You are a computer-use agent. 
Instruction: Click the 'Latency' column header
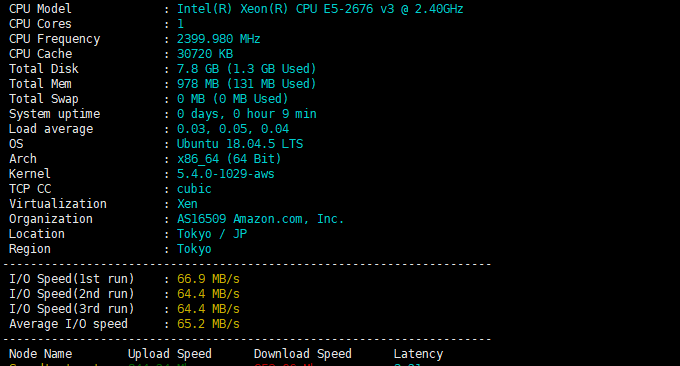(x=418, y=354)
